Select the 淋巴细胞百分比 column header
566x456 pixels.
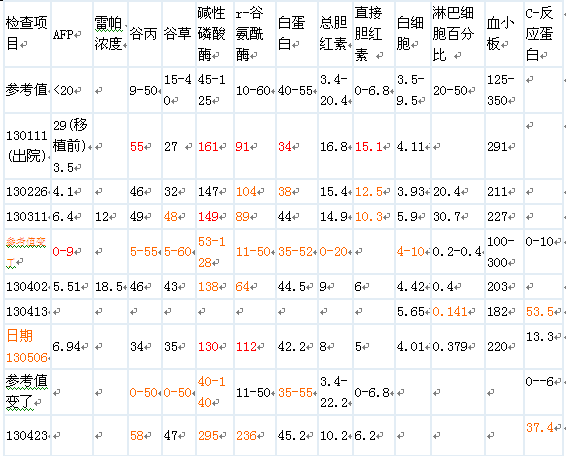pyautogui.click(x=458, y=34)
